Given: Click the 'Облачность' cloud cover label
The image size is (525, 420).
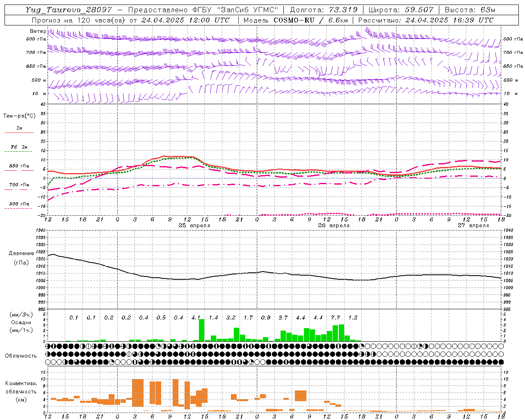Looking at the screenshot, I should (21, 356).
